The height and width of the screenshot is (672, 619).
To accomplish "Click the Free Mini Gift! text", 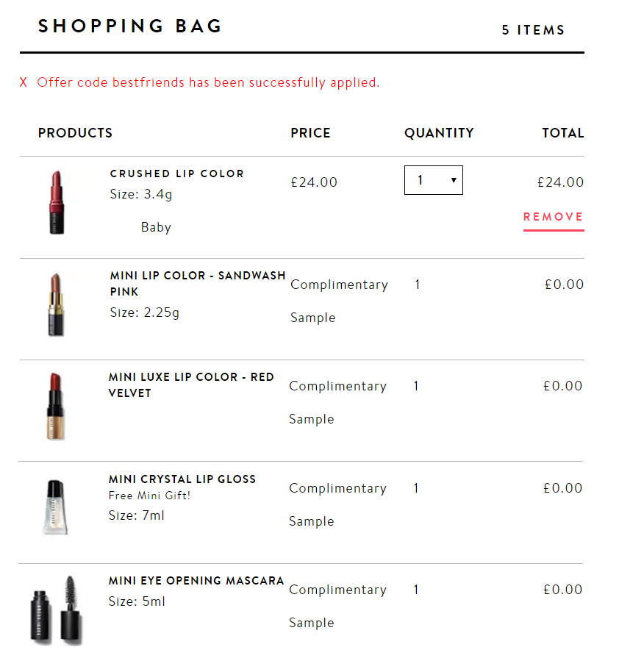I will click(x=149, y=496).
